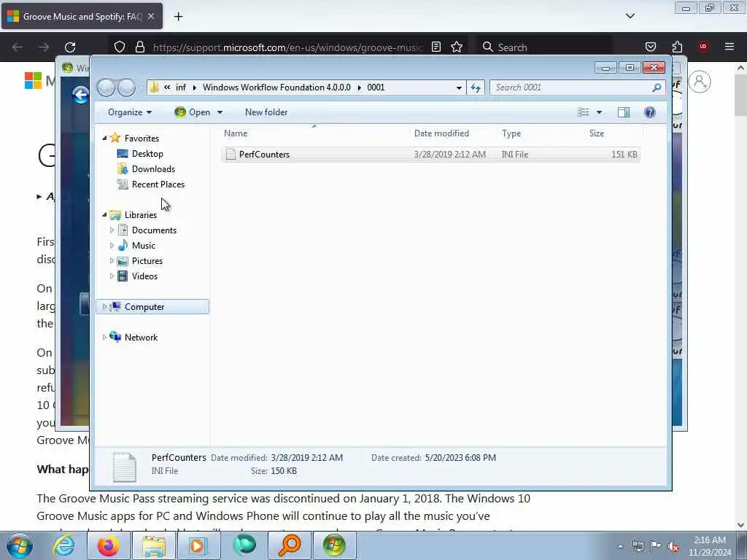Viewport: 747px width, 560px height.
Task: Open a new Firefox tab
Action: (178, 17)
